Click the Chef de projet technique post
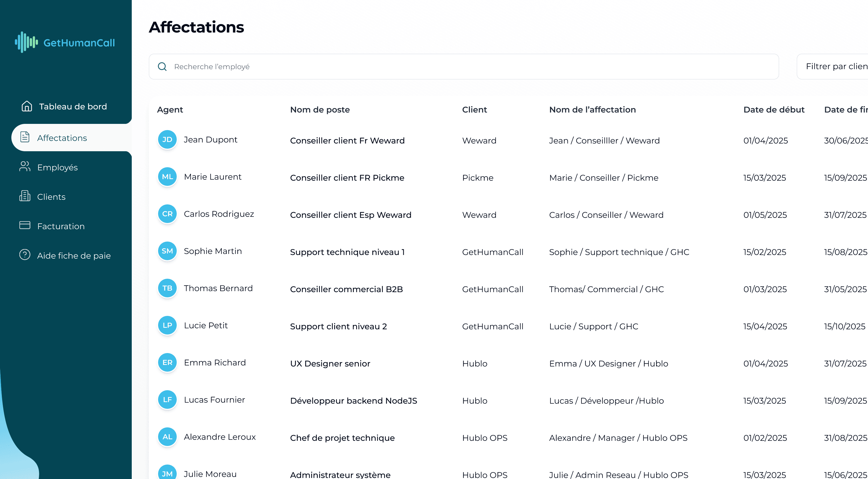Image resolution: width=868 pixels, height=479 pixels. (x=342, y=438)
